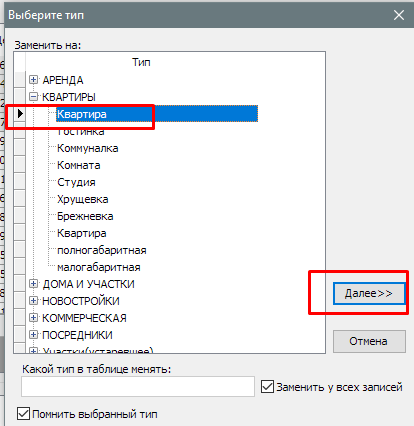
Task: Pick the Хрущевка type
Action: tap(83, 199)
